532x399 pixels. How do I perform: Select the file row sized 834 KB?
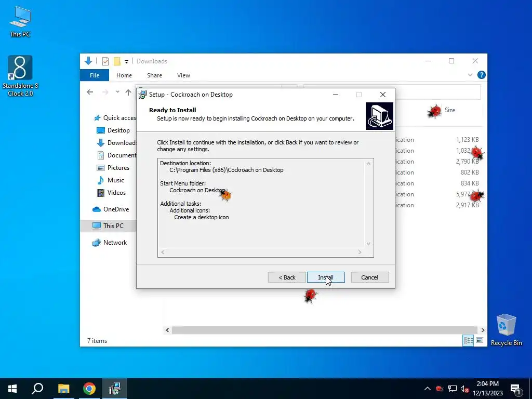click(438, 183)
